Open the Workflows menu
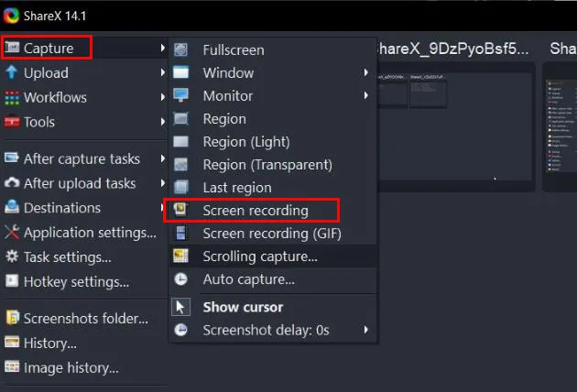Image resolution: width=577 pixels, height=392 pixels. click(84, 97)
